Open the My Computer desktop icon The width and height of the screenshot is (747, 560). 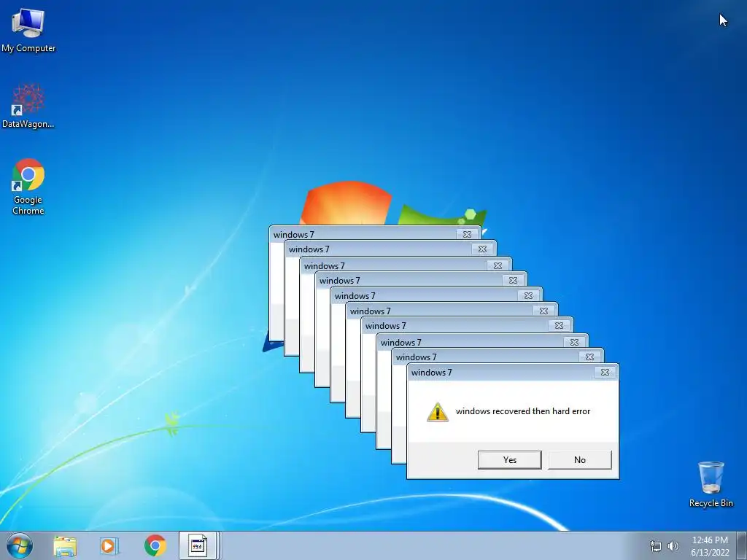click(28, 31)
